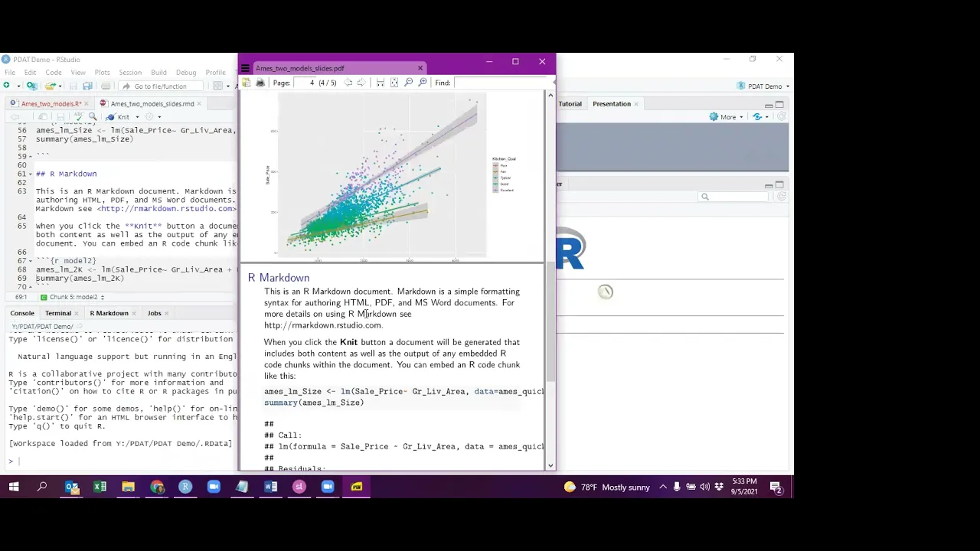Open the Edit menu
The image size is (980, 551).
click(30, 73)
